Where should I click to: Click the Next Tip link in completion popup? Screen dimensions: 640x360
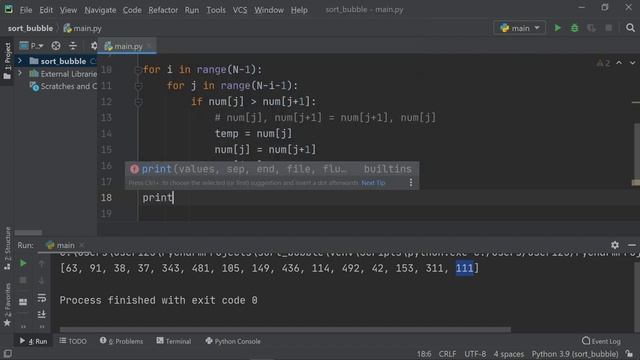tap(373, 183)
